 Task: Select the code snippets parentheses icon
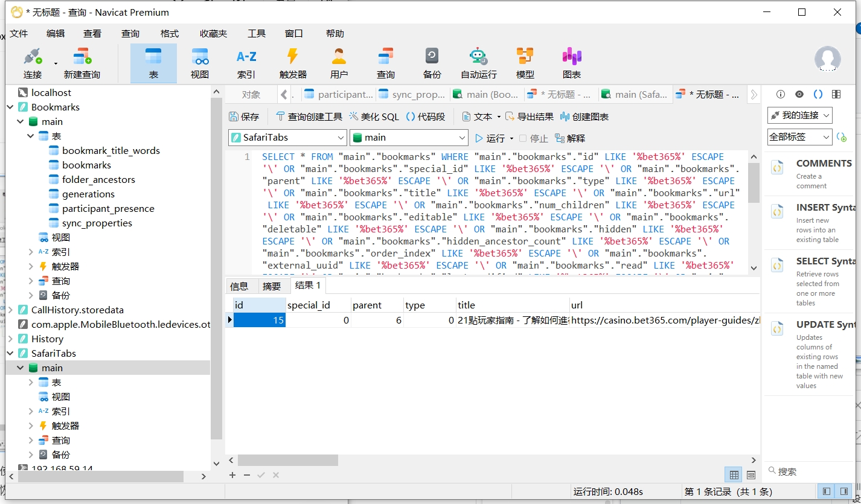pyautogui.click(x=818, y=94)
